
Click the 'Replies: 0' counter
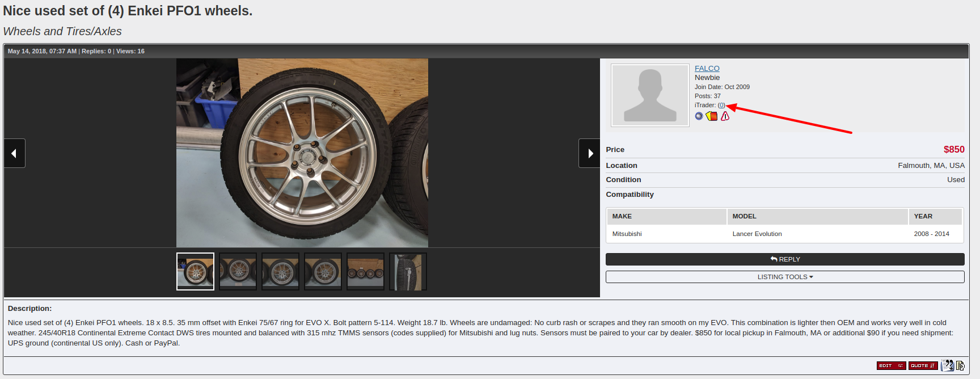96,51
